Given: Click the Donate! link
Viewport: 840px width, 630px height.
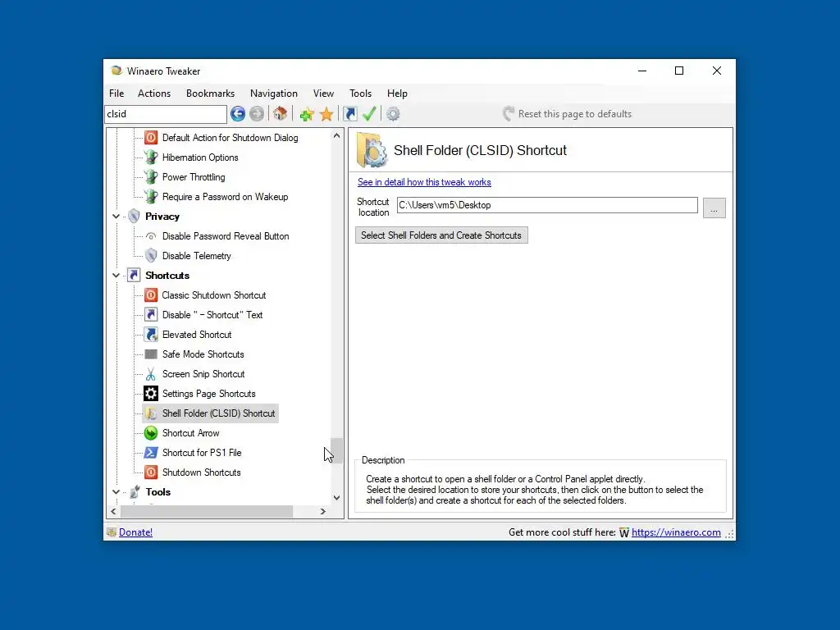Looking at the screenshot, I should coord(135,532).
